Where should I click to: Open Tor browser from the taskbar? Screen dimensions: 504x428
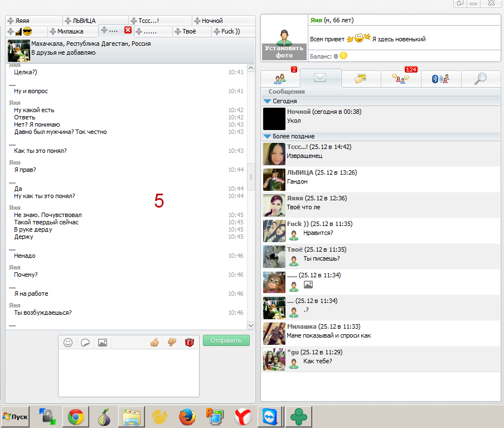point(104,417)
